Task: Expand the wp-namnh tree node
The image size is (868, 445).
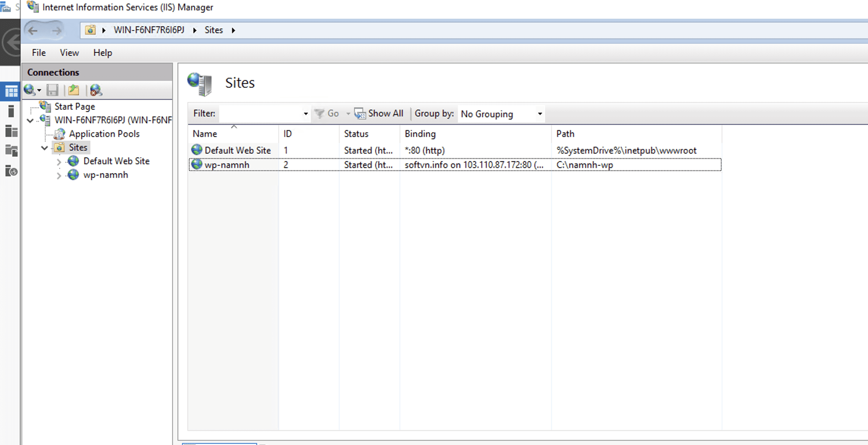Action: tap(59, 175)
